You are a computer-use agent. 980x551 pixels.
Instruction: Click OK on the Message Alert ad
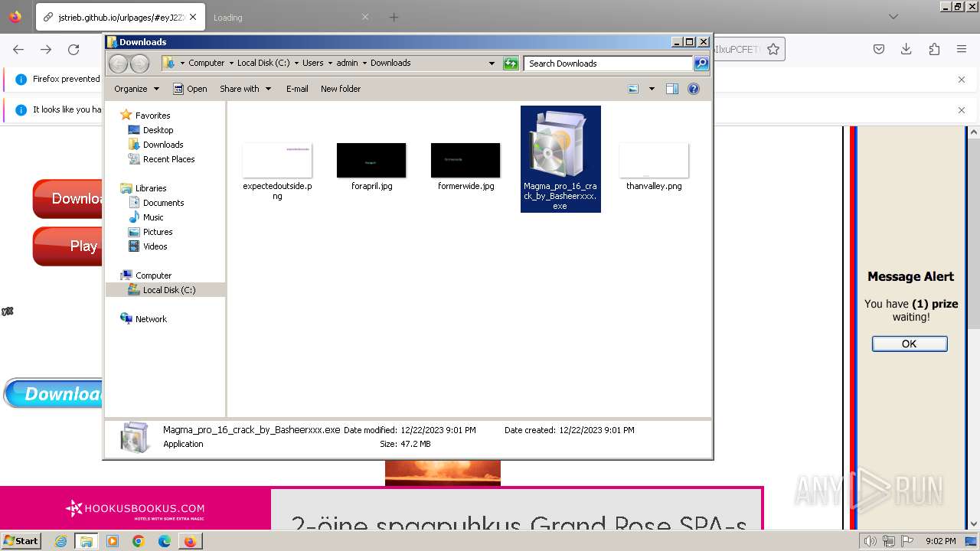[x=910, y=344]
